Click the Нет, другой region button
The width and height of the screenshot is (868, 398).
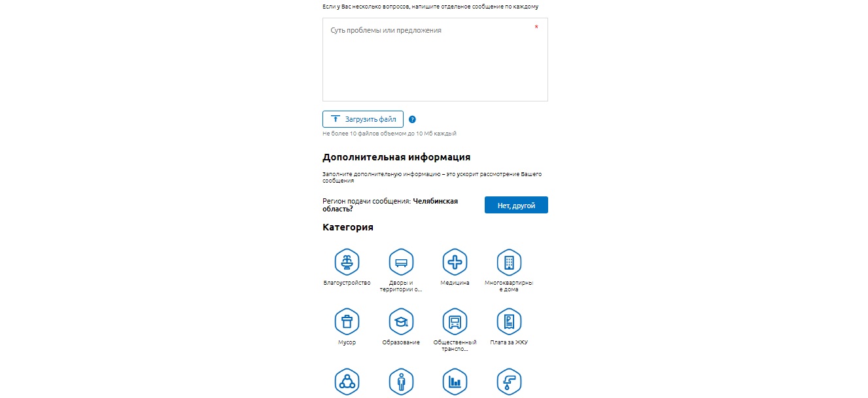click(x=516, y=205)
